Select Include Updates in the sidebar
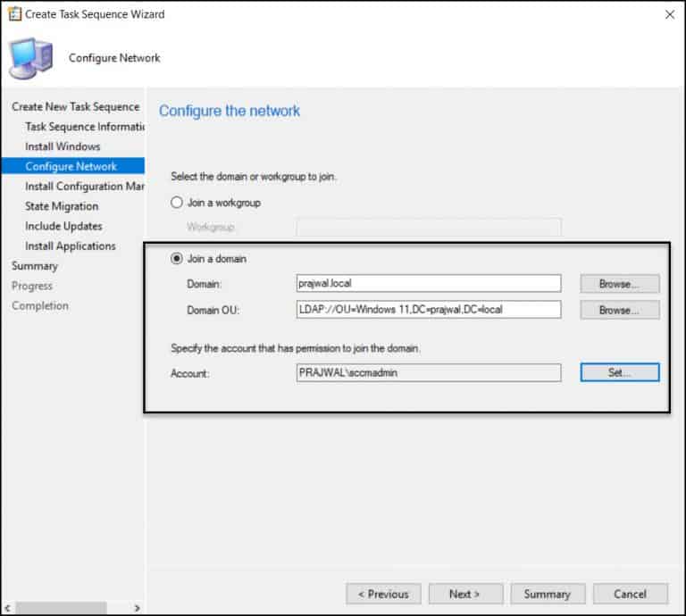686x616 pixels. pyautogui.click(x=63, y=226)
